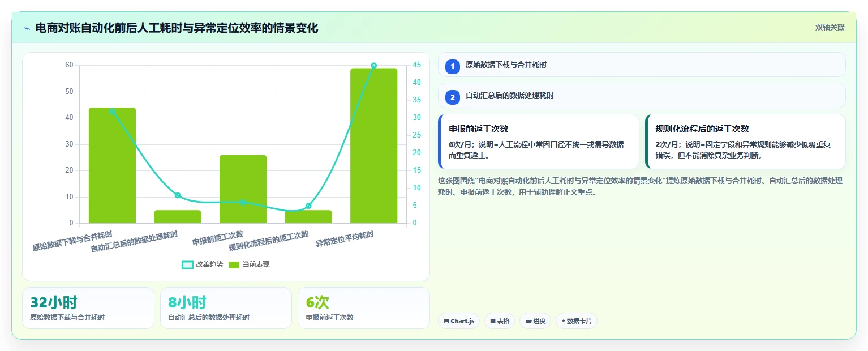Click the x-axis label 自动汇总后的数据处理耗时

(x=135, y=242)
